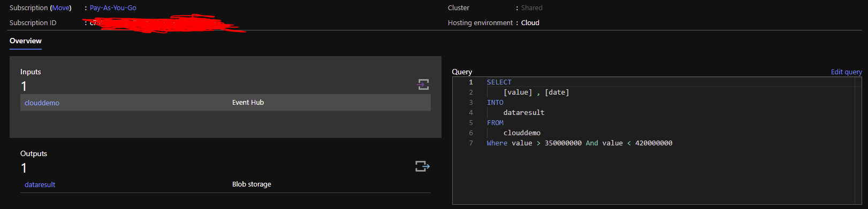Click the Blob storage output type
Viewport: 868px width, 209px height.
[x=252, y=184]
